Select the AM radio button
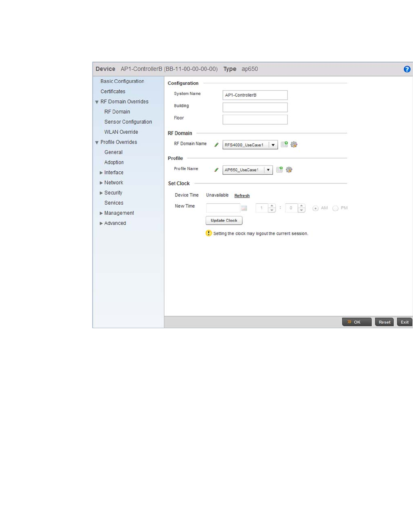413x532 pixels. pos(315,208)
